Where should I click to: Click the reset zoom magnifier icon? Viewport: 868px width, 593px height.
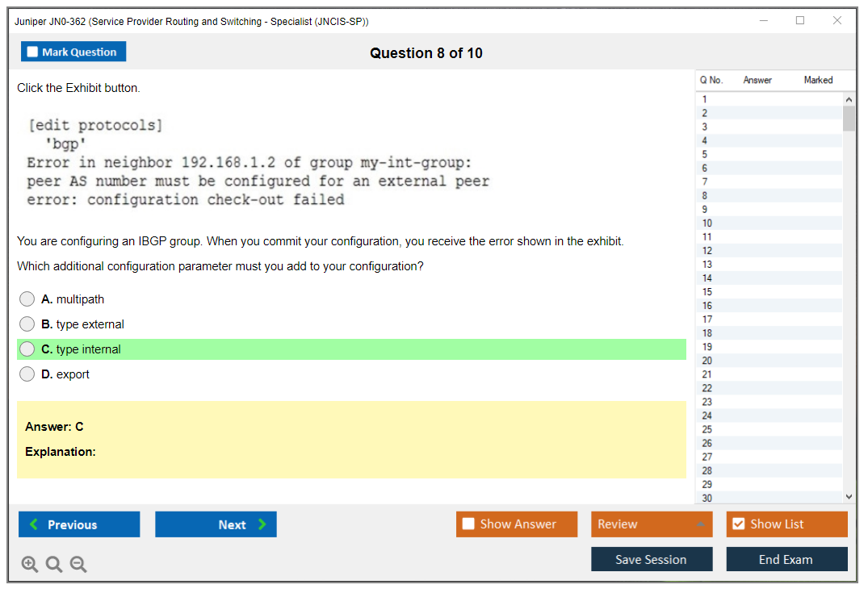(x=54, y=564)
